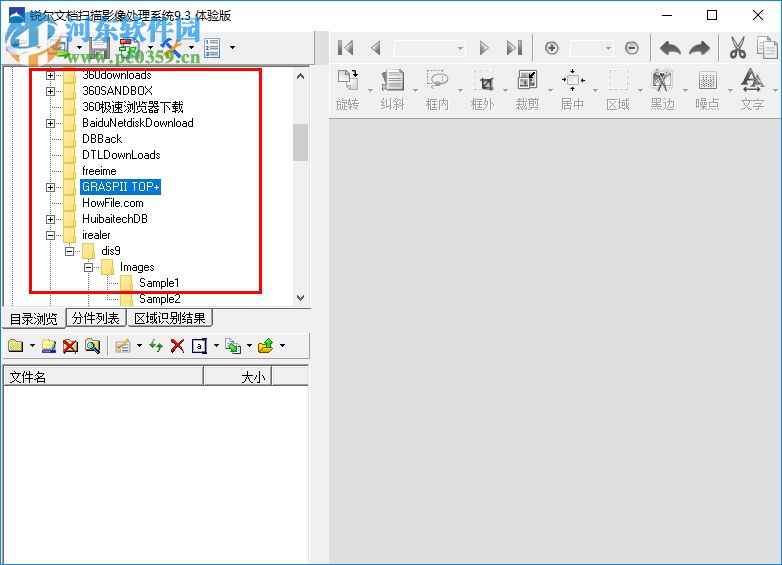The width and height of the screenshot is (782, 565).
Task: Collapse the dis9 folder node
Action: point(69,251)
